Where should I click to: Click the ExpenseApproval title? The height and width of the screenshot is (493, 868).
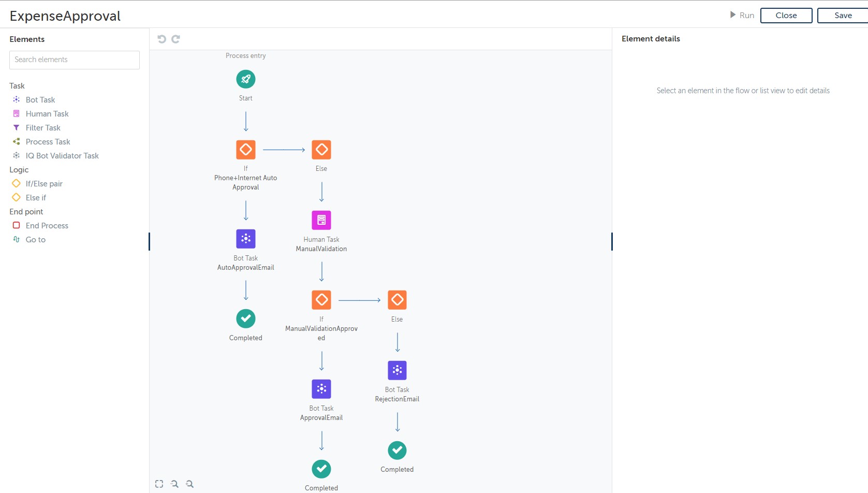coord(65,16)
